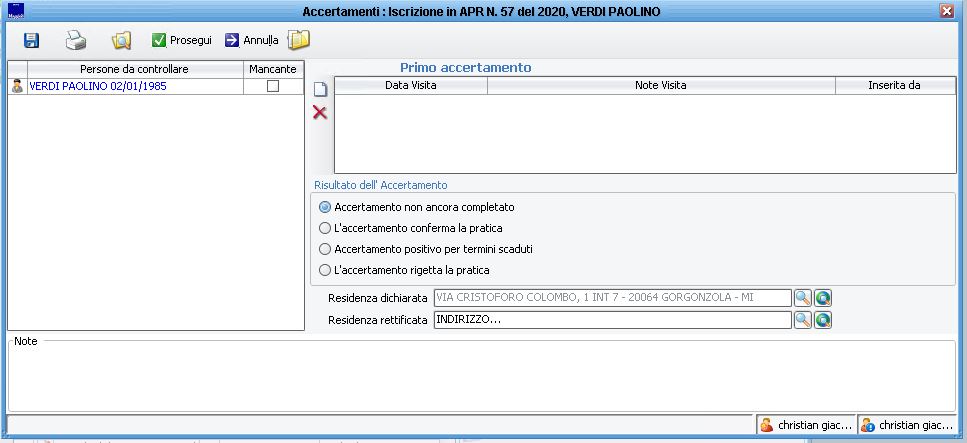Click the Data Visita column header

[410, 86]
